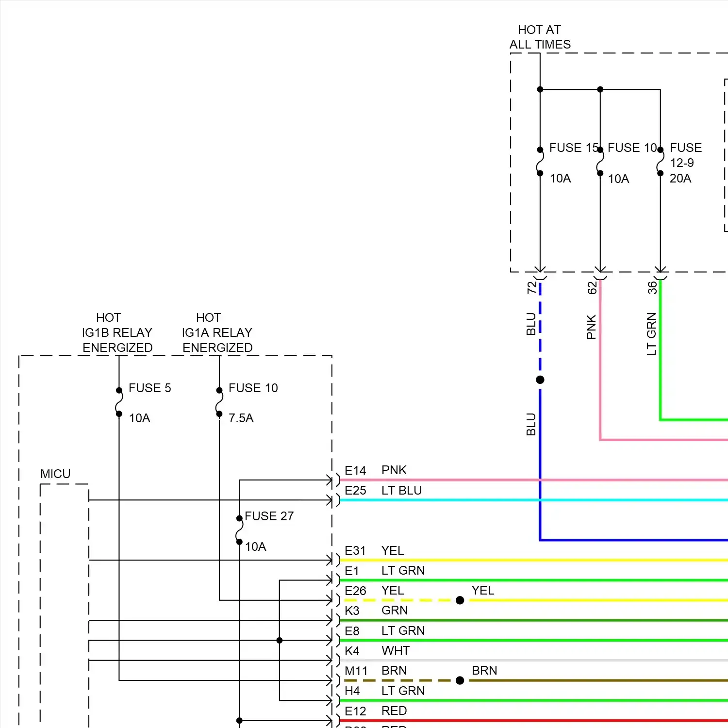Select the LT BLU wire color text
Screen dimensions: 728x728
[x=401, y=491]
